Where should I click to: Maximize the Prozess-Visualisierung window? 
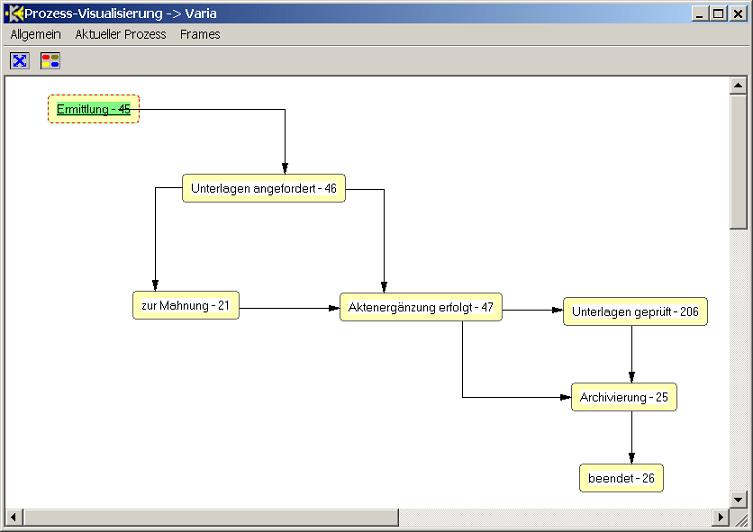point(718,13)
